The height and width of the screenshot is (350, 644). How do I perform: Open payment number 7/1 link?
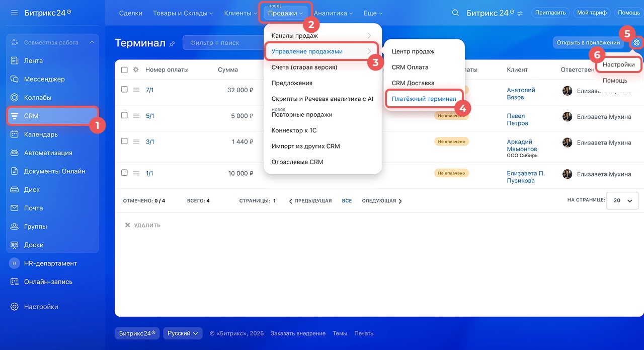[150, 90]
